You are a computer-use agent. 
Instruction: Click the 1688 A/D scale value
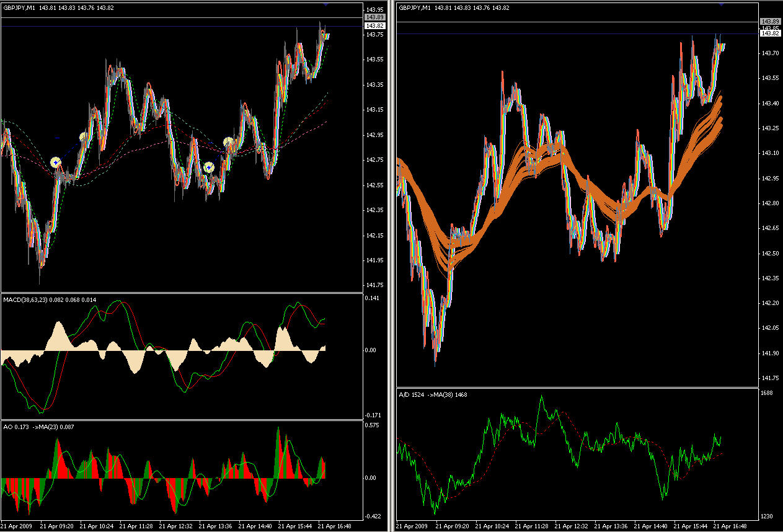(x=768, y=393)
